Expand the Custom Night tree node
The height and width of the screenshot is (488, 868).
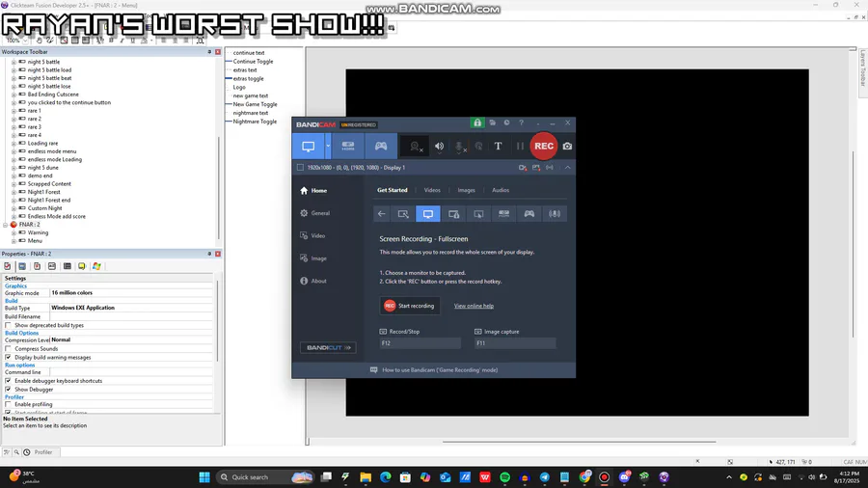pyautogui.click(x=14, y=208)
